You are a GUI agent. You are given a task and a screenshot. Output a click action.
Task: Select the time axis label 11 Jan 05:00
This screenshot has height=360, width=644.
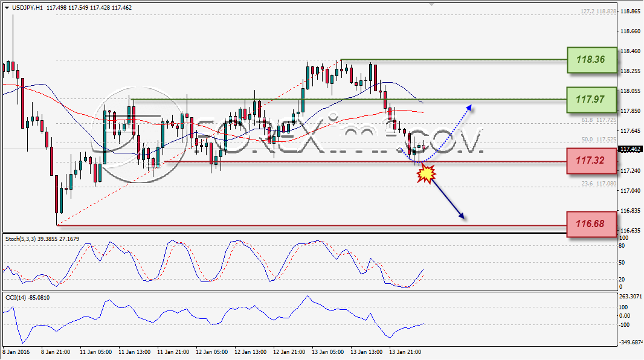(95, 352)
